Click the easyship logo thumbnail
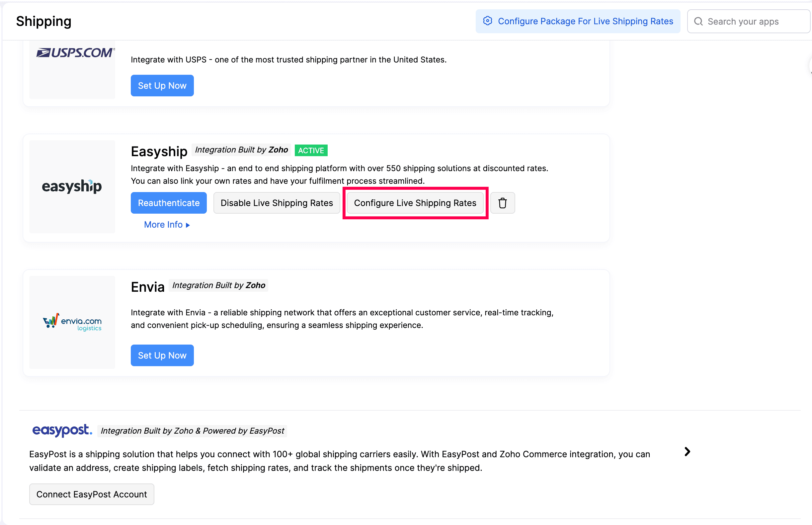The height and width of the screenshot is (525, 812). (x=72, y=186)
